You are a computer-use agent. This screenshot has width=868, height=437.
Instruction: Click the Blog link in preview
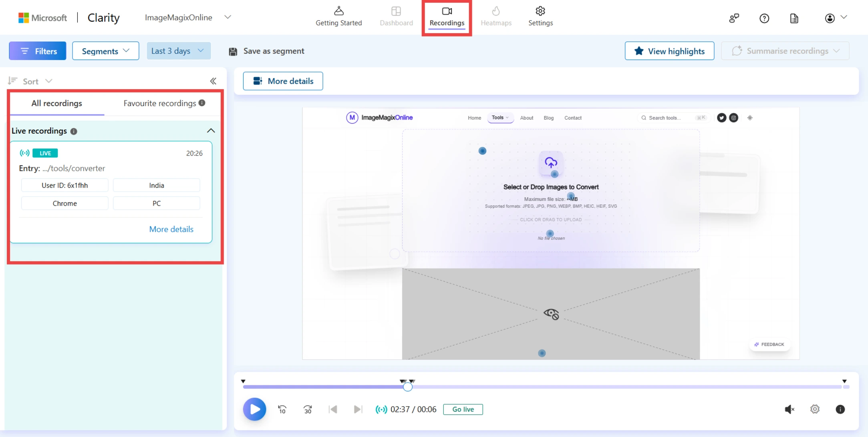(x=548, y=118)
